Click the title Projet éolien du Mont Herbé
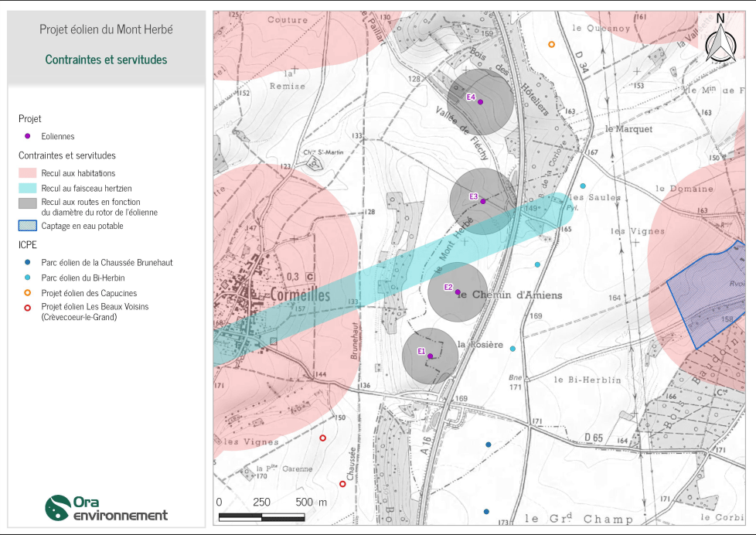 tap(107, 29)
